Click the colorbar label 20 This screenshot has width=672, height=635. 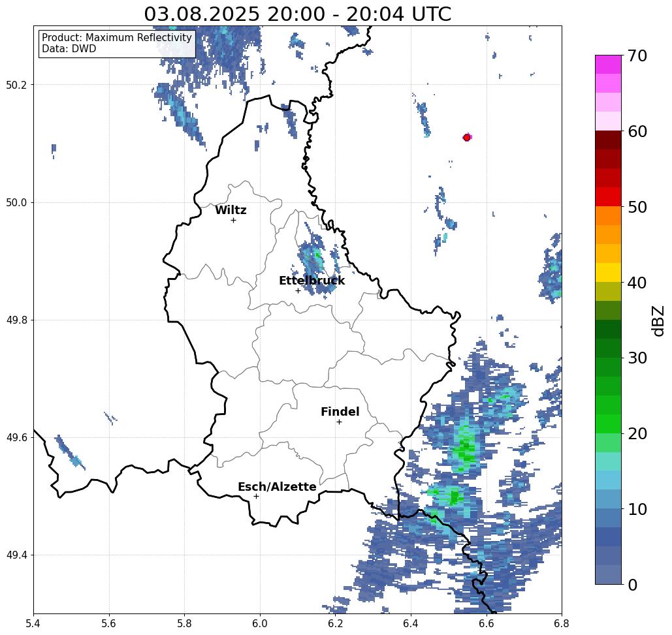(637, 434)
